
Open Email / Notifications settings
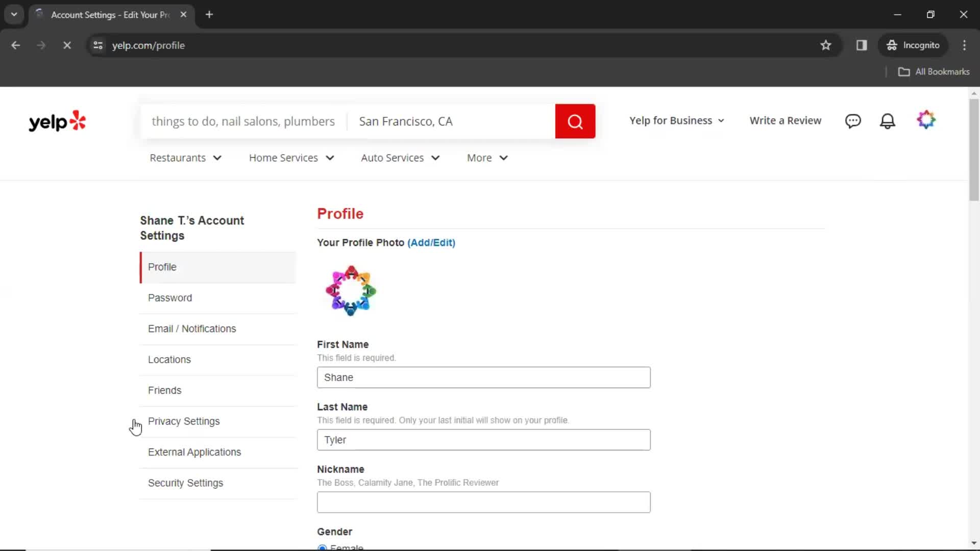click(218, 329)
